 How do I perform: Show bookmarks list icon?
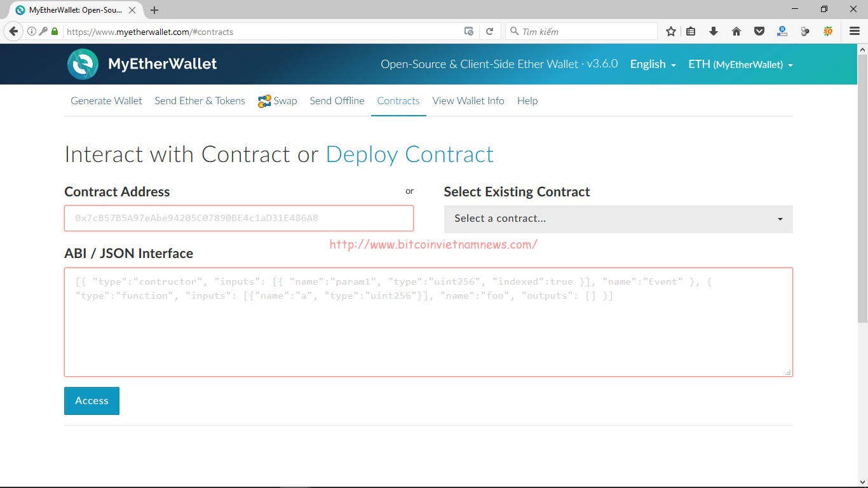coord(691,31)
